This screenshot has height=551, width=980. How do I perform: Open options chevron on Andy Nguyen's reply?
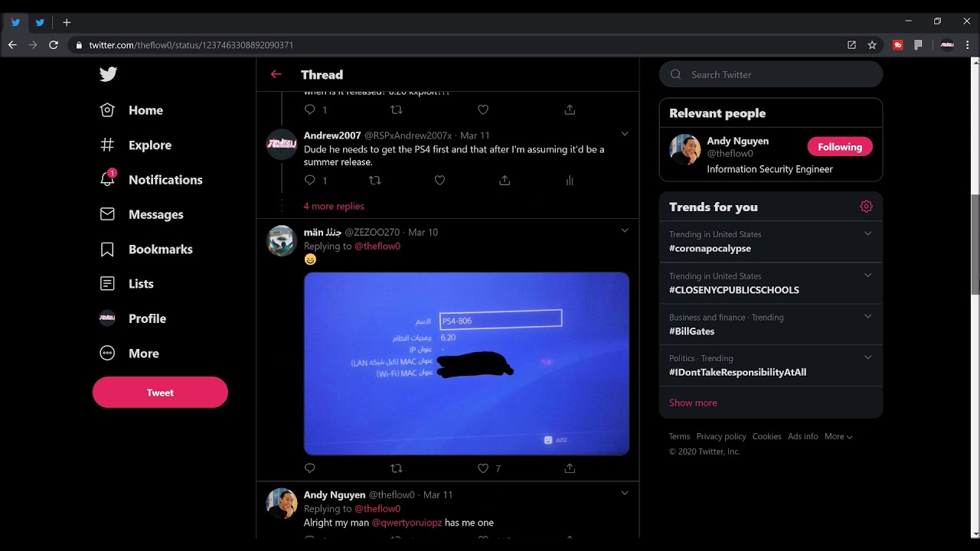tap(625, 493)
